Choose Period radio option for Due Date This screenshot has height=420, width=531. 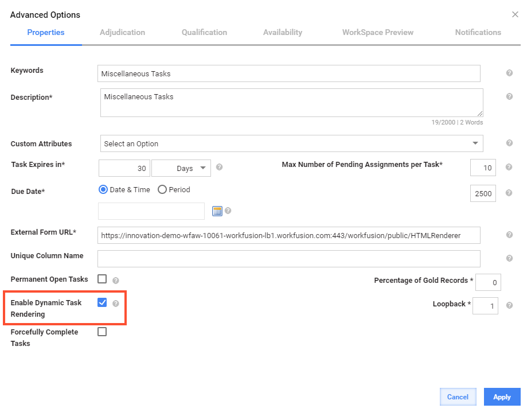tap(162, 189)
